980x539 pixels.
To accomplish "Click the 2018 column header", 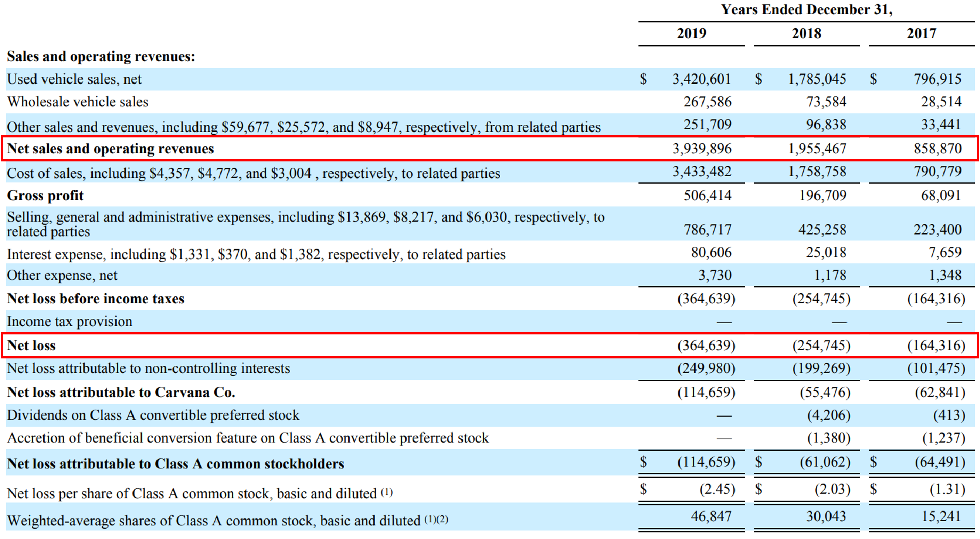I will tap(806, 33).
